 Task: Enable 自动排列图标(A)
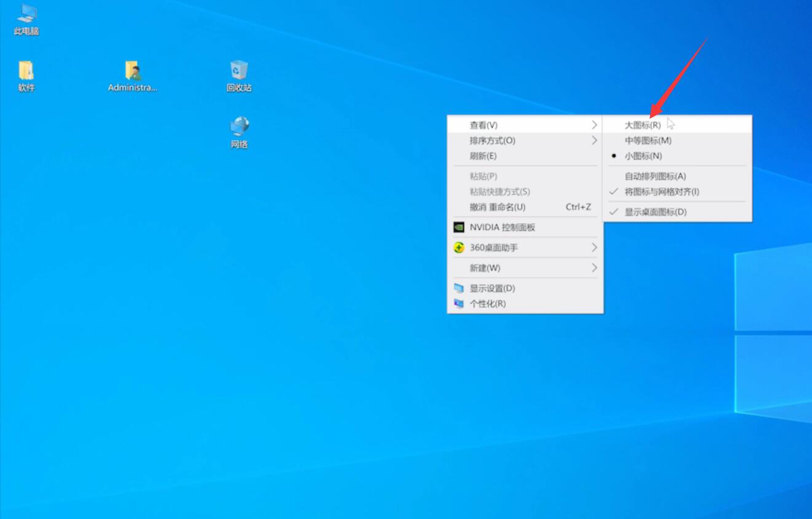677,176
